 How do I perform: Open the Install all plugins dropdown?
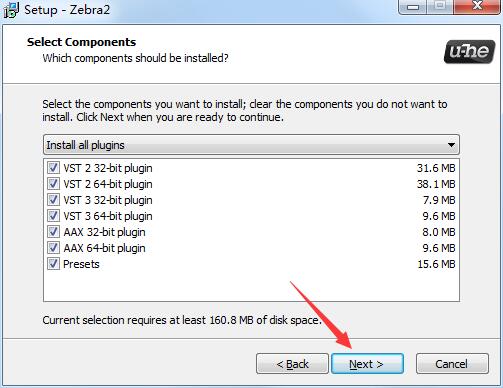[251, 145]
